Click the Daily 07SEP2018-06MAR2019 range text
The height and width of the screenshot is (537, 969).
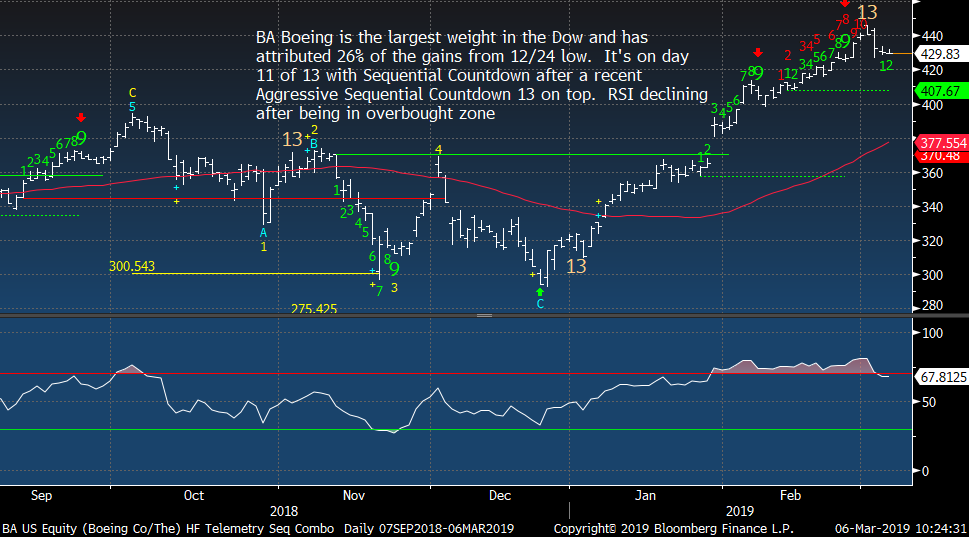[x=429, y=529]
